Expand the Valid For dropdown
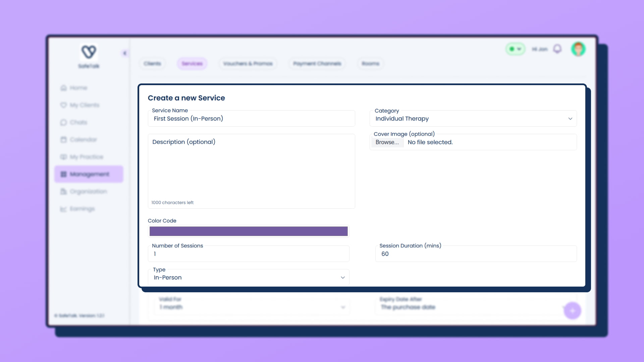The width and height of the screenshot is (644, 362). pos(252,307)
